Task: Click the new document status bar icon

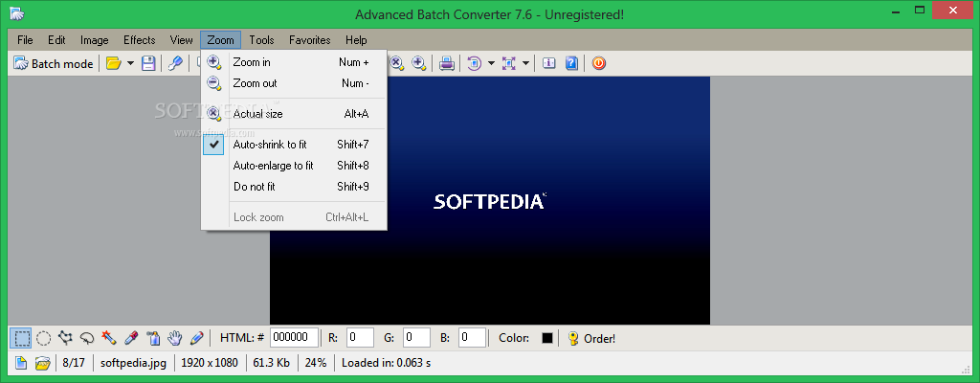Action: [21, 363]
